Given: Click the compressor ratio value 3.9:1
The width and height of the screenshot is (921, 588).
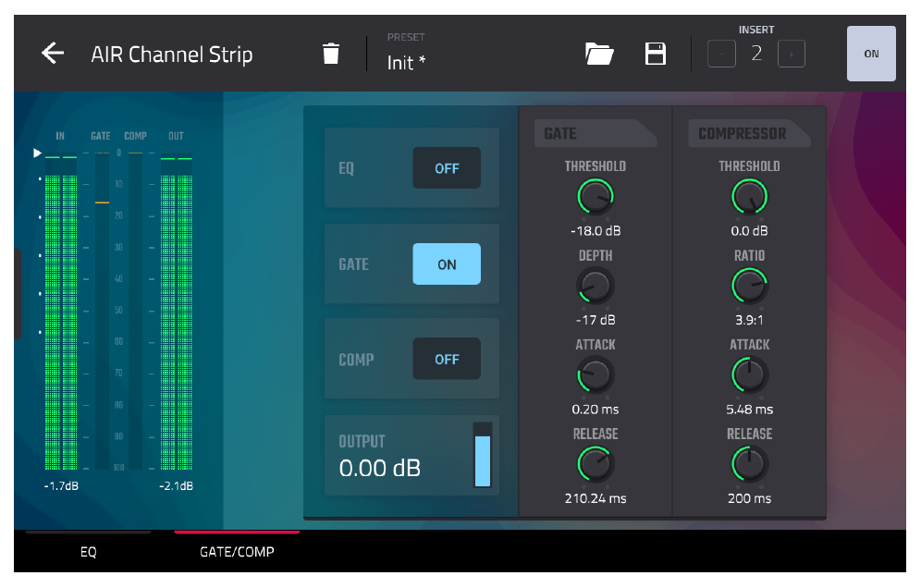Looking at the screenshot, I should click(750, 320).
